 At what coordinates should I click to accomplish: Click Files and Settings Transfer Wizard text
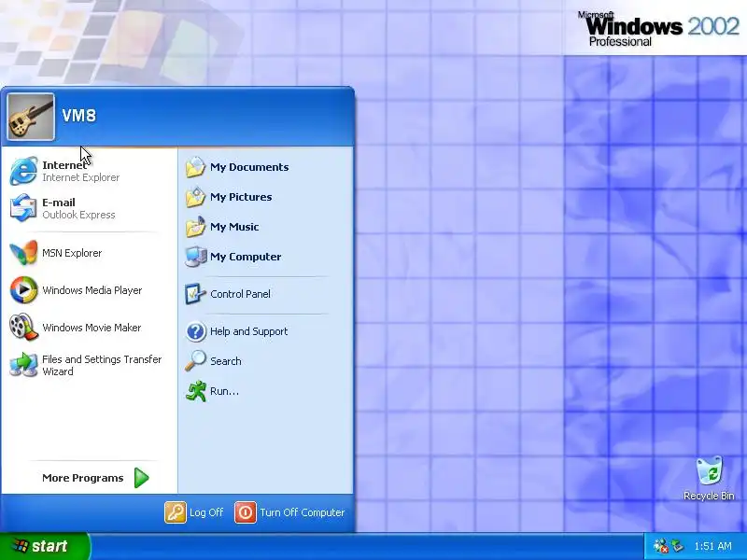pyautogui.click(x=102, y=365)
